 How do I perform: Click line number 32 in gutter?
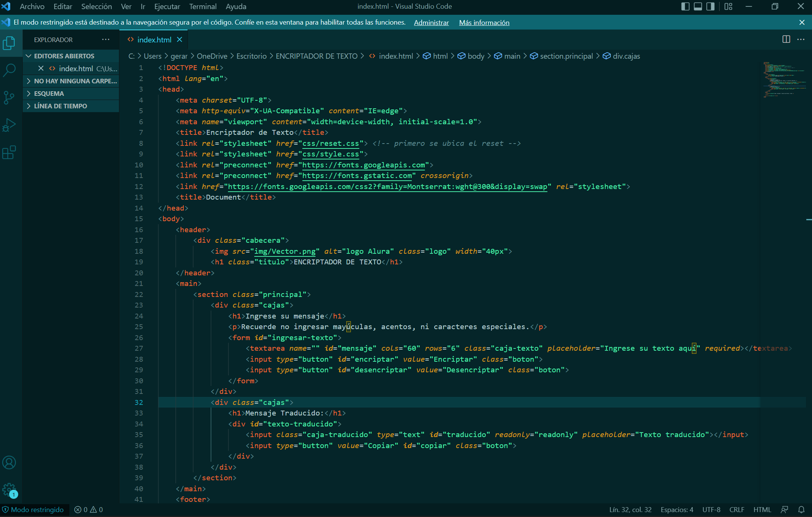[x=139, y=402]
